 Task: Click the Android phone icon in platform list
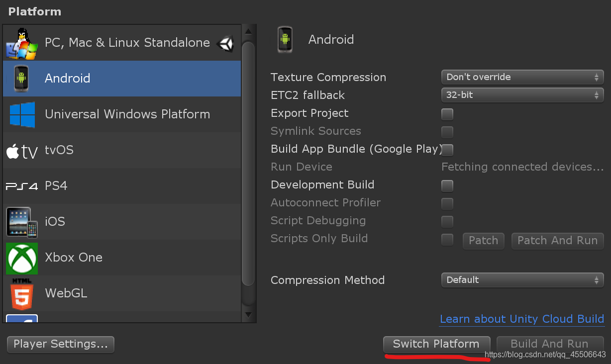coord(21,79)
